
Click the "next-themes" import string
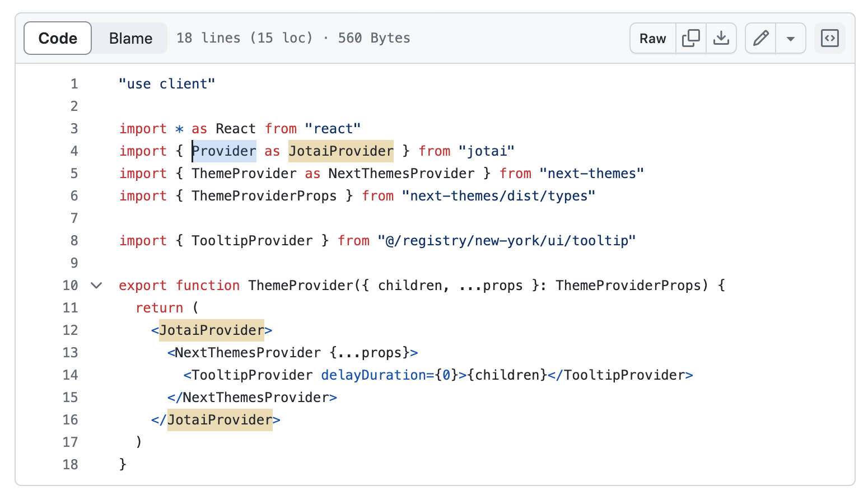[591, 174]
